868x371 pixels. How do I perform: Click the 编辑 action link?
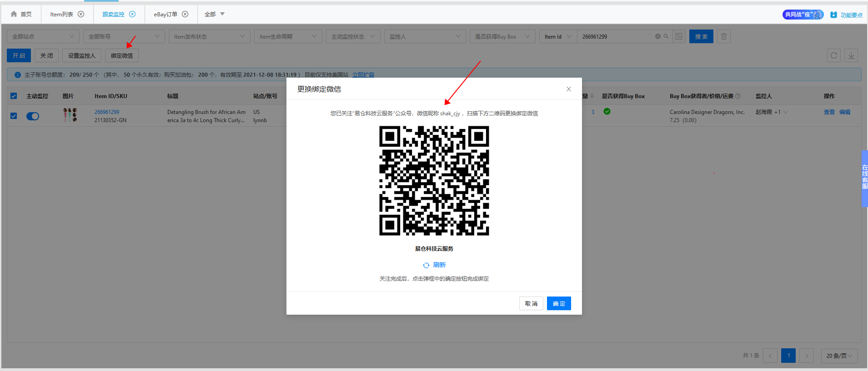pos(845,112)
